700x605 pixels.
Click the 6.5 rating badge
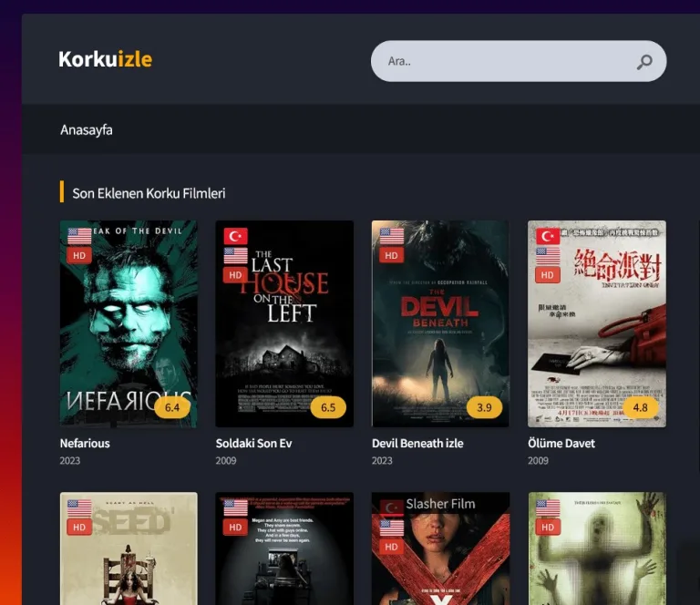(x=328, y=407)
